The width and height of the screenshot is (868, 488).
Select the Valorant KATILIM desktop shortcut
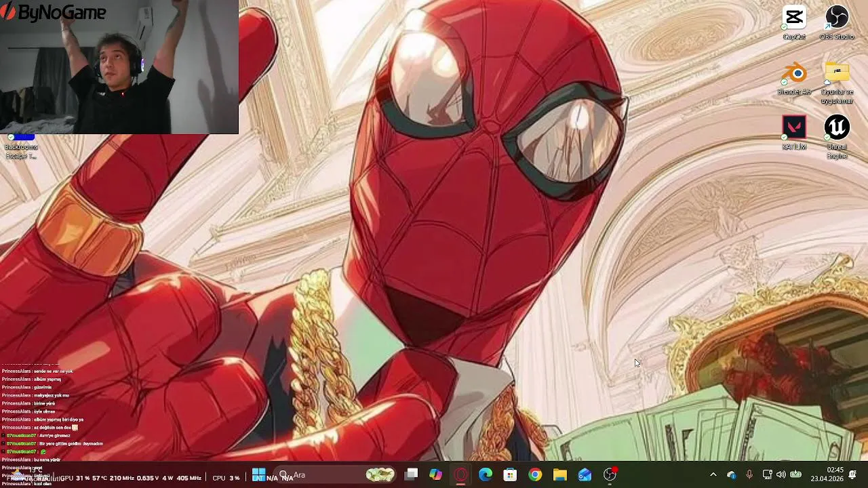pyautogui.click(x=794, y=133)
